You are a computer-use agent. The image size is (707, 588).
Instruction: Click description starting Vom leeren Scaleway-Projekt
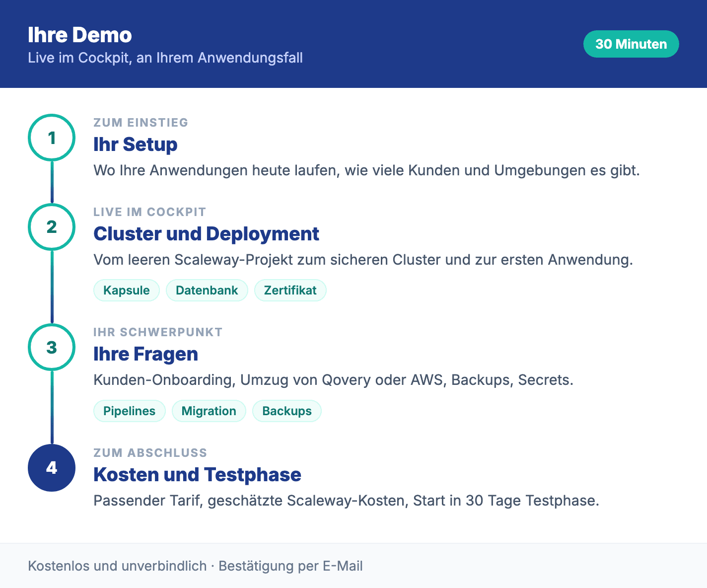coord(363,260)
